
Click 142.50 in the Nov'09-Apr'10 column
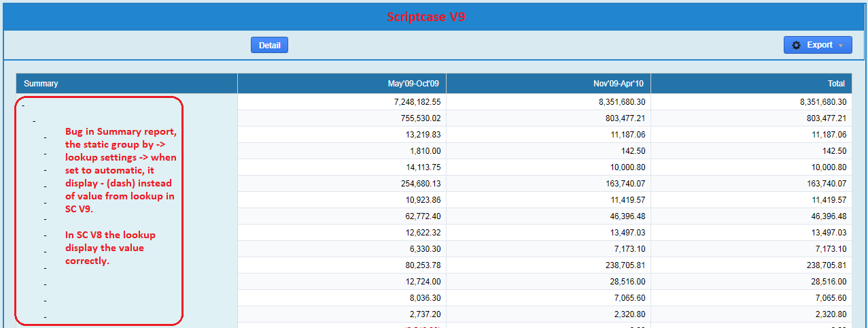633,151
